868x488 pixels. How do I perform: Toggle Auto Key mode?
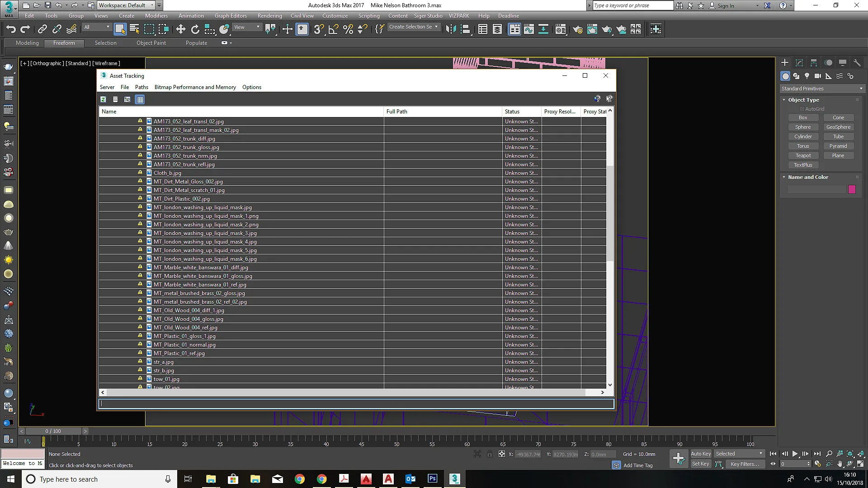click(701, 454)
